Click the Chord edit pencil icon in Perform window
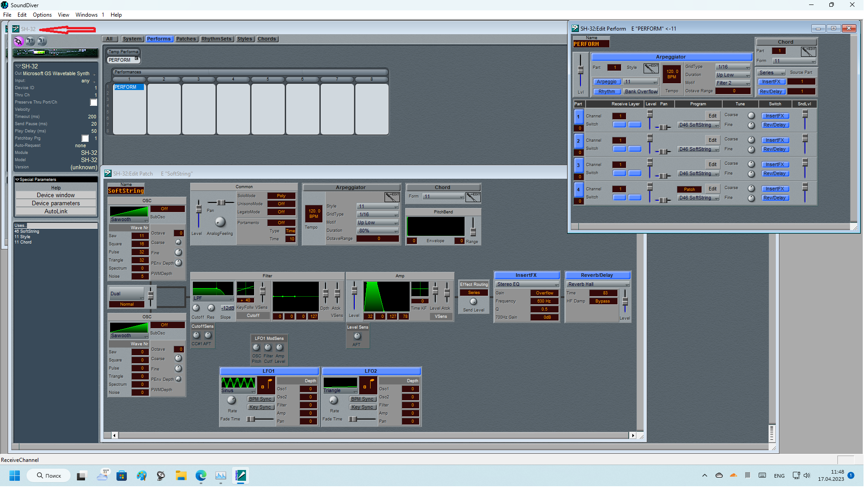Screen dimensions: 868x497 809,51
